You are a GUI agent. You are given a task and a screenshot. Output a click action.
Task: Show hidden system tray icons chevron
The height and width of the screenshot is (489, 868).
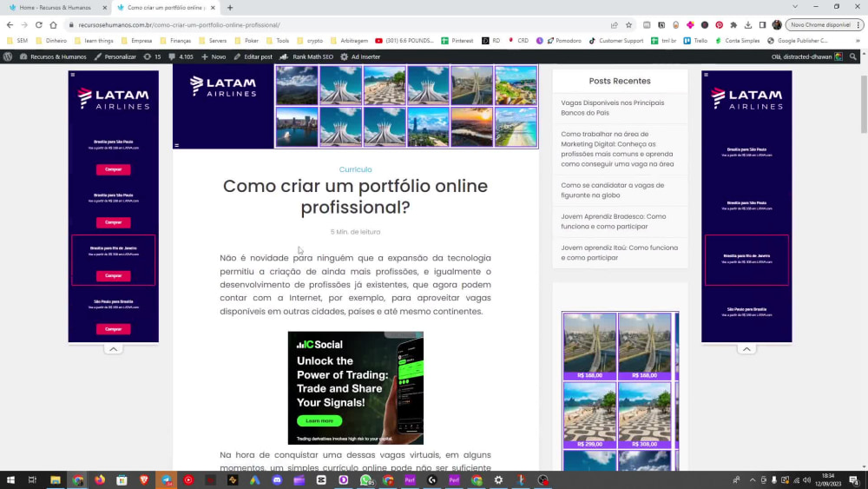pyautogui.click(x=752, y=480)
